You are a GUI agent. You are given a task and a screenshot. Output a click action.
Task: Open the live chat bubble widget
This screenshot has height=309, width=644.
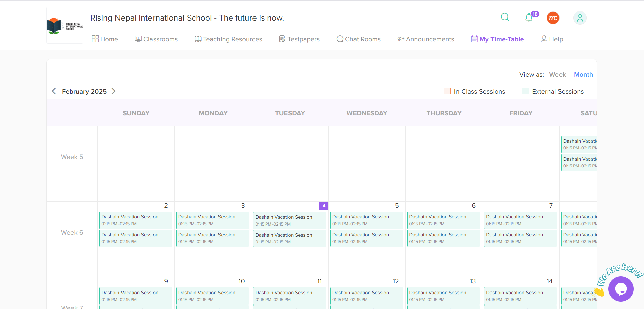pyautogui.click(x=620, y=288)
